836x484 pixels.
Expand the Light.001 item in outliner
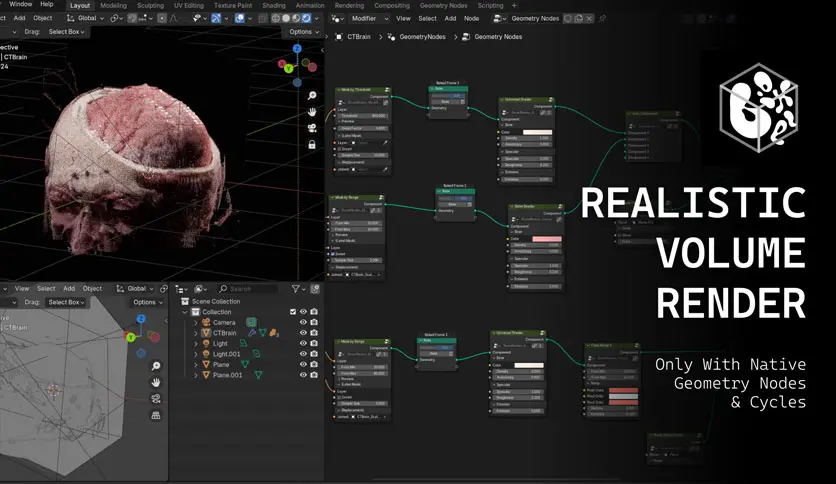coord(196,354)
